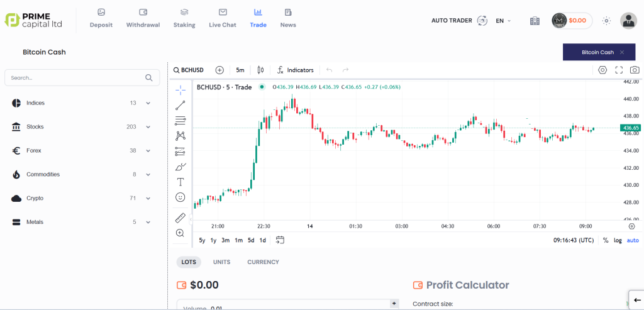
Task: Set chart range to 5d
Action: tap(251, 240)
